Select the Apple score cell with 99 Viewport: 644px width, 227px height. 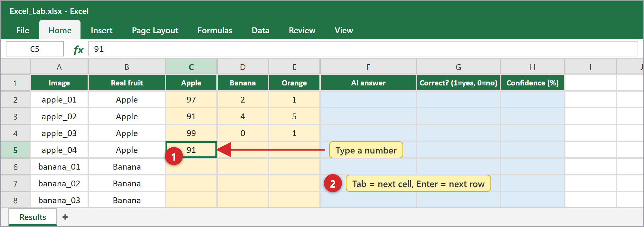[191, 133]
